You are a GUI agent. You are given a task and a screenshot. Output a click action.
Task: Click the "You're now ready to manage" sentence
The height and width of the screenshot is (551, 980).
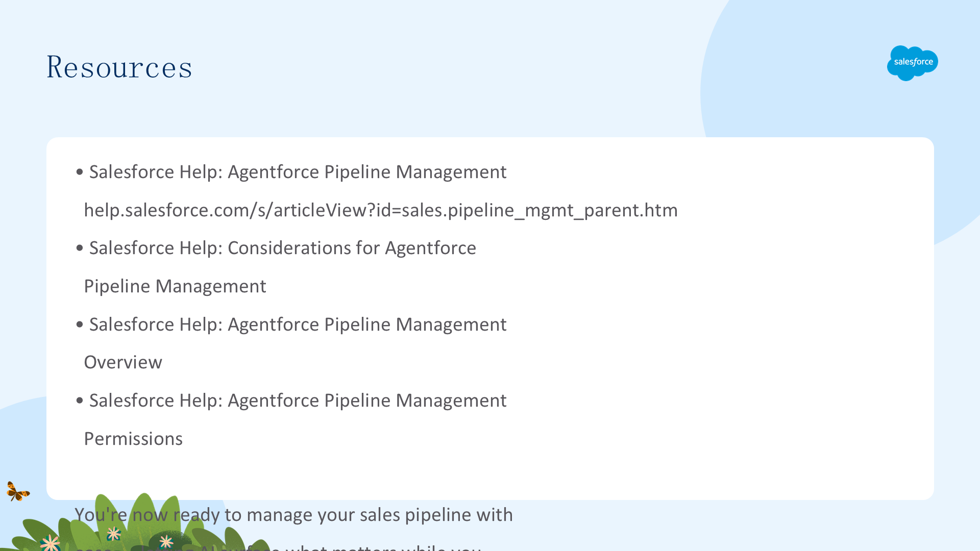(x=293, y=515)
